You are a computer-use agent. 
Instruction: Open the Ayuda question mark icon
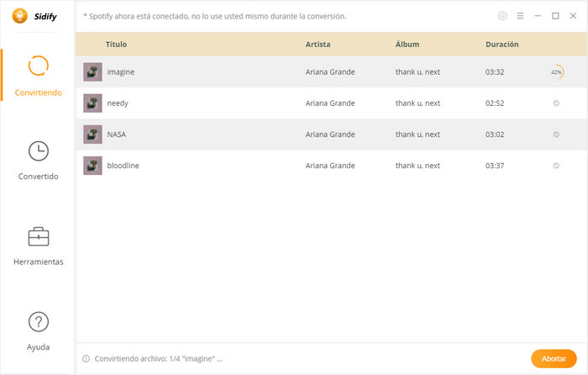click(39, 322)
